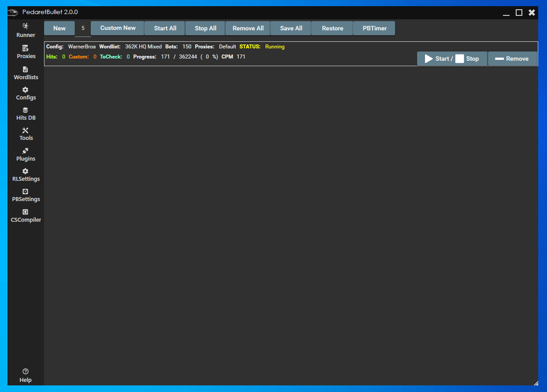The height and width of the screenshot is (392, 547).
Task: Save every runner with Save All
Action: point(291,28)
